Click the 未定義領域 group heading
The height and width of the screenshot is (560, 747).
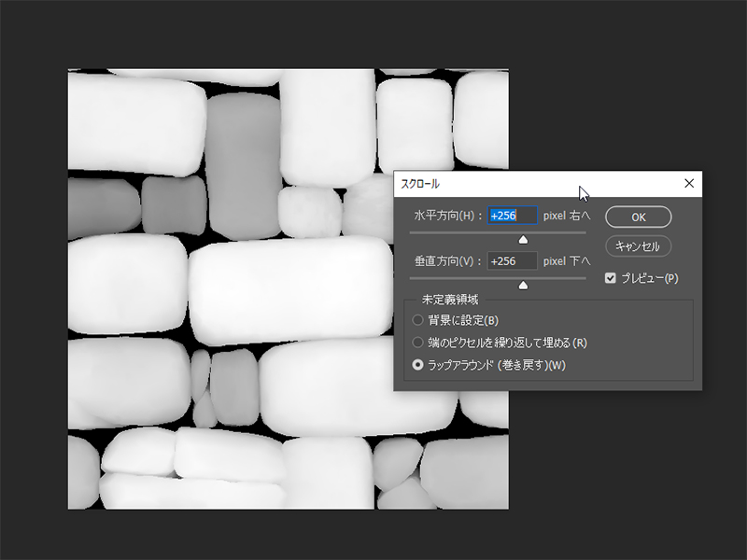tap(450, 300)
